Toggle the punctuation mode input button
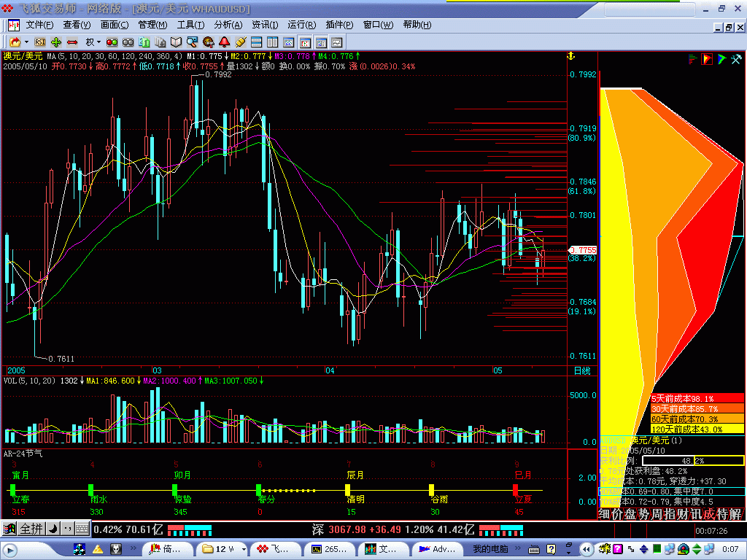 [67, 529]
